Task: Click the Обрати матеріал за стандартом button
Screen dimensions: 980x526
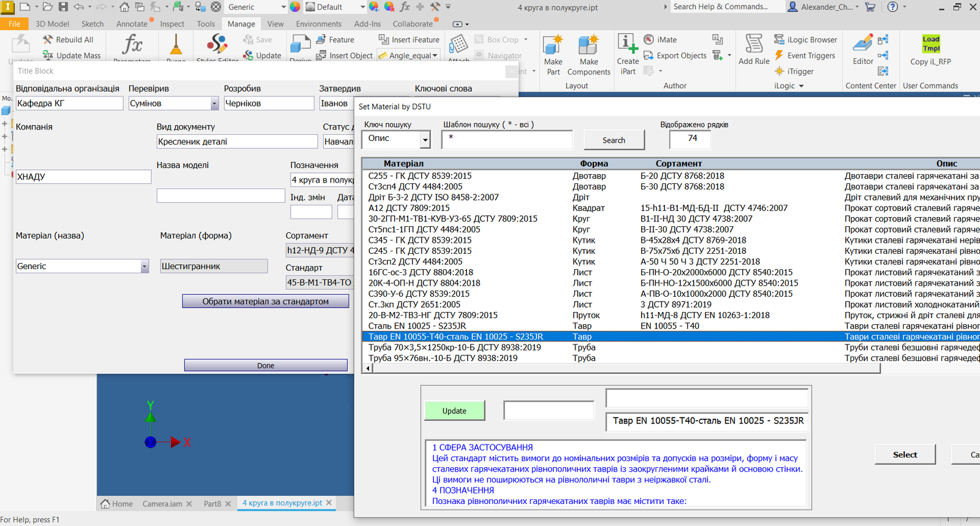Action: [x=265, y=302]
